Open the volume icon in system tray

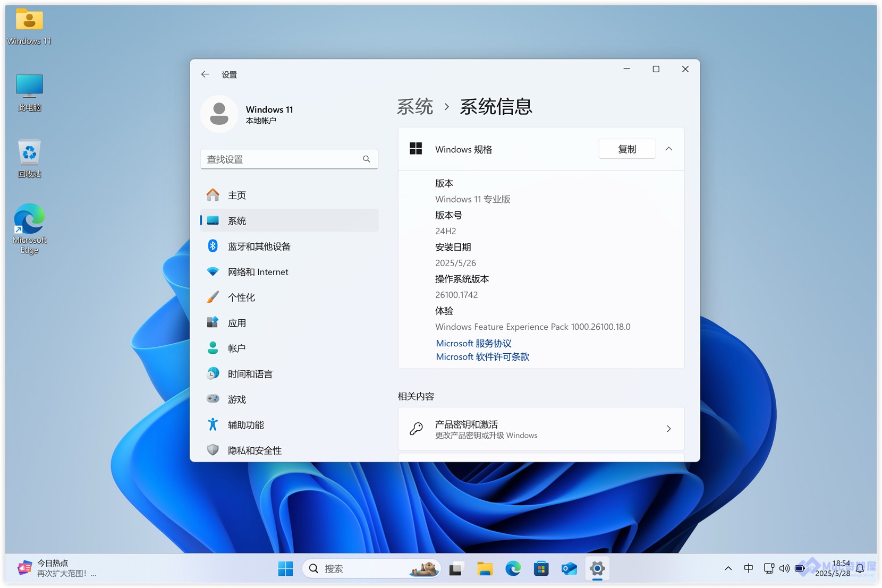tap(784, 568)
